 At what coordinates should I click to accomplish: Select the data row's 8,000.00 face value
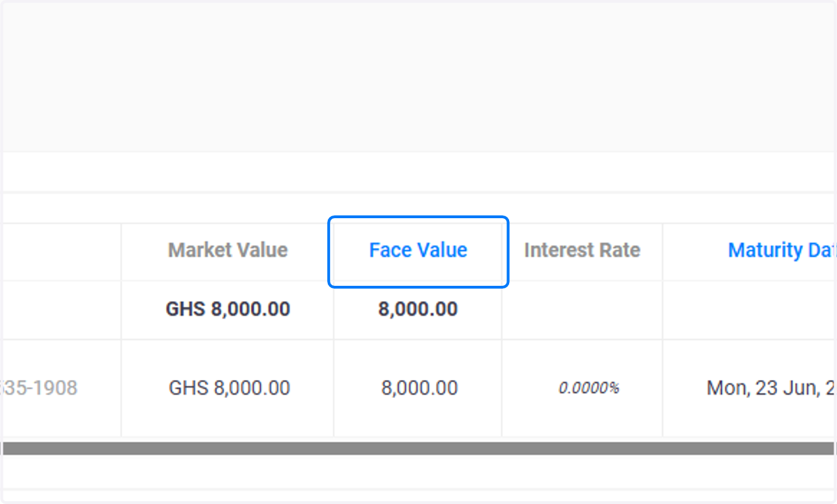point(420,388)
